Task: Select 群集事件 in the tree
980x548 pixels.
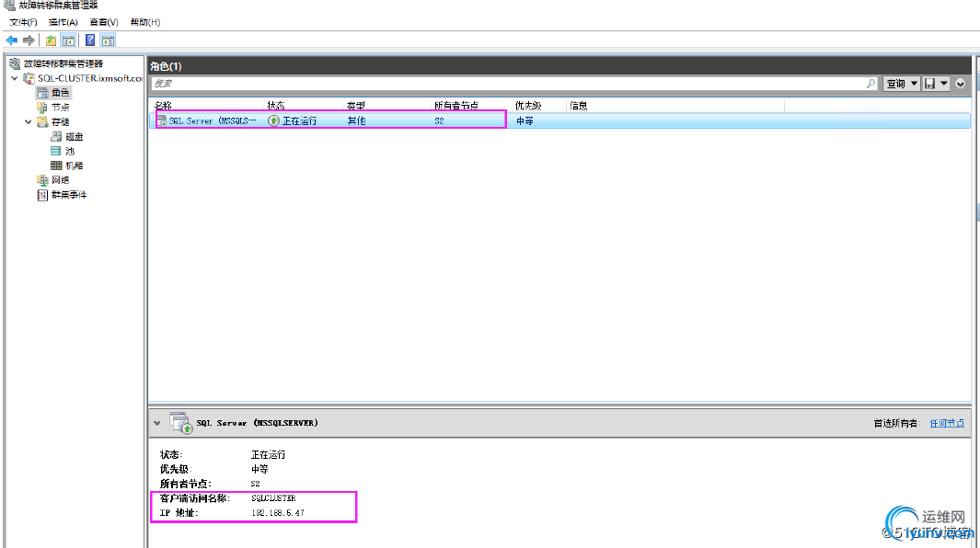Action: (69, 195)
